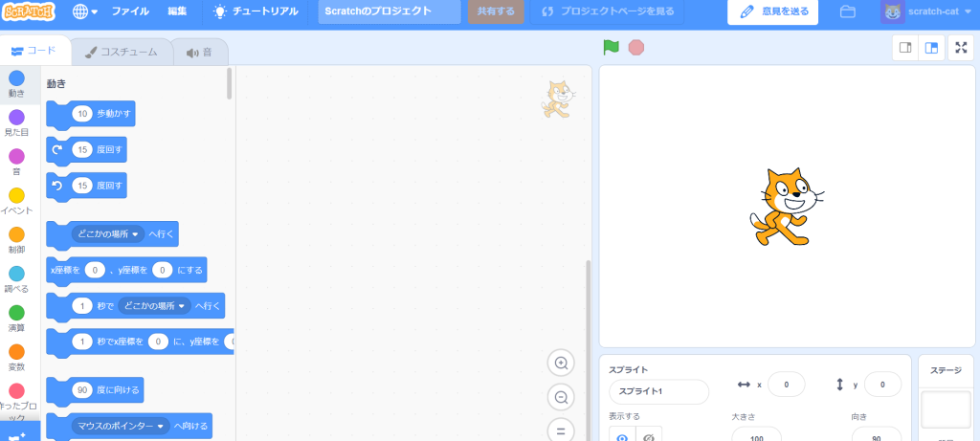The width and height of the screenshot is (980, 441).
Task: Enter full screen stage mode
Action: tap(961, 48)
